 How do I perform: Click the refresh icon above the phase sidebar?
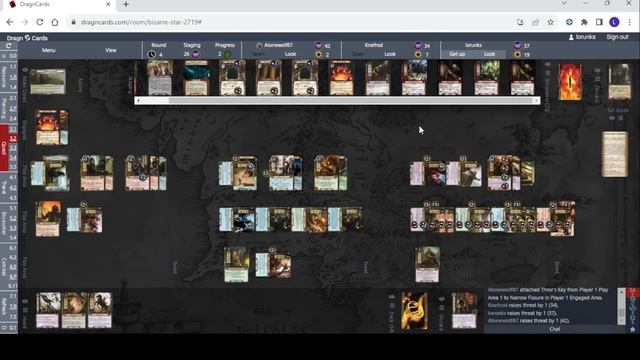(x=9, y=46)
